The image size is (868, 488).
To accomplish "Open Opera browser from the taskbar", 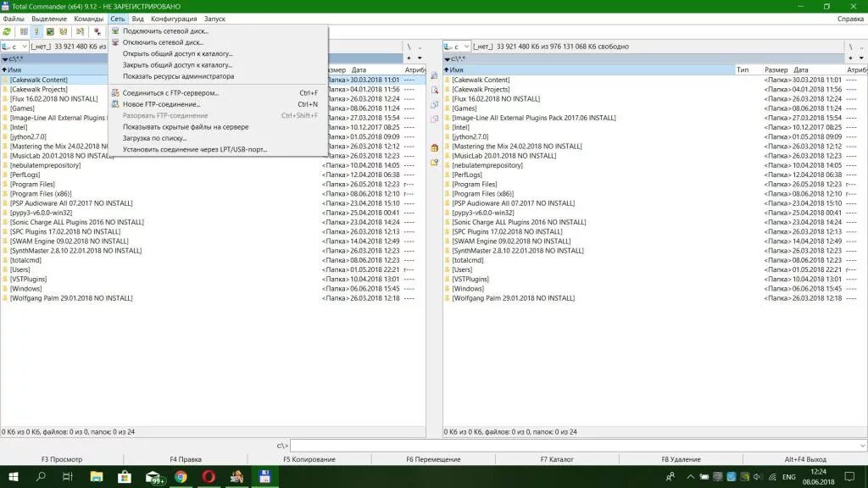I will (x=209, y=476).
